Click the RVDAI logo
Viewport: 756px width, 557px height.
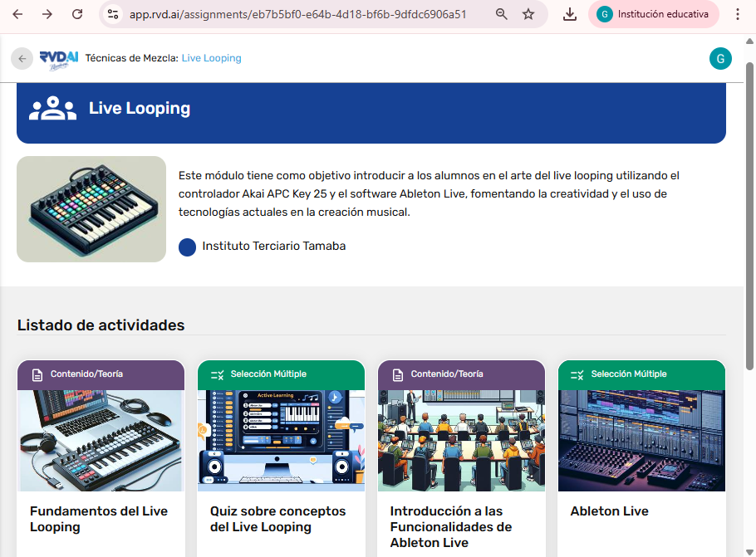coord(58,58)
